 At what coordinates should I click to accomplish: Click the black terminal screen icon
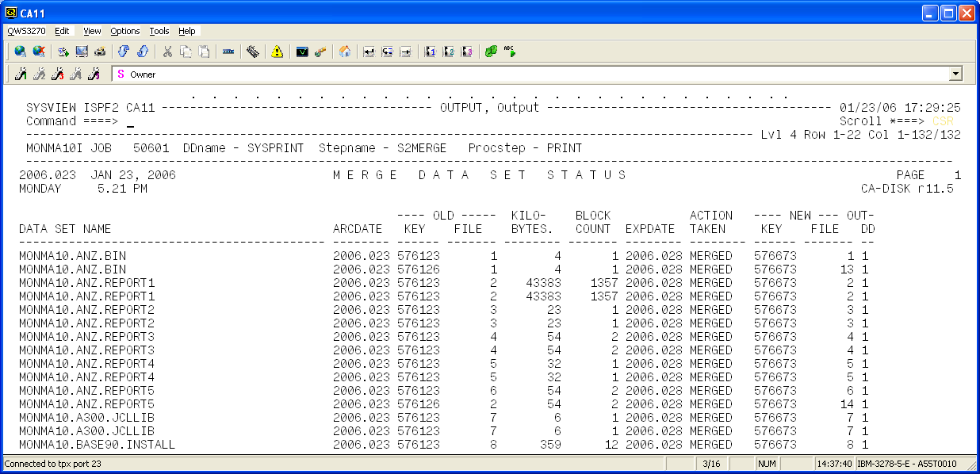pyautogui.click(x=302, y=52)
